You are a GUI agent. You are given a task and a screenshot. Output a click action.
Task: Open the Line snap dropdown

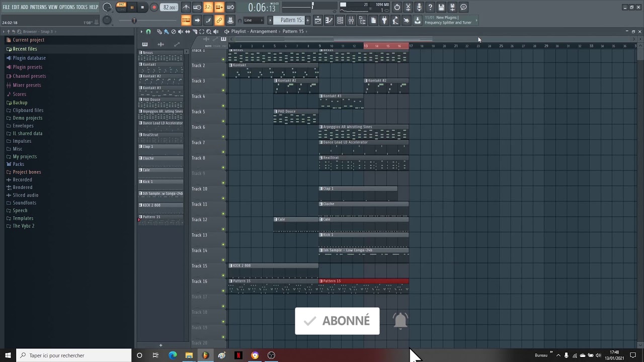coord(254,20)
